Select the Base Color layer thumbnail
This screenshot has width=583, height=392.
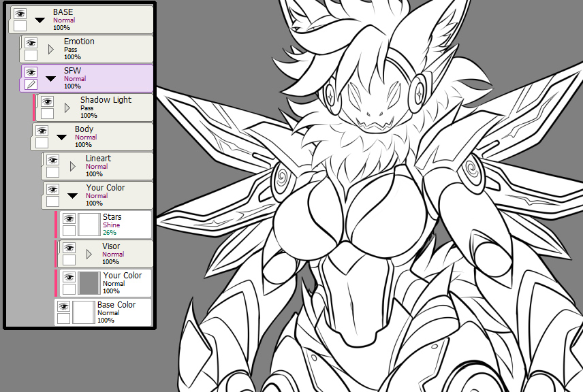pos(83,312)
